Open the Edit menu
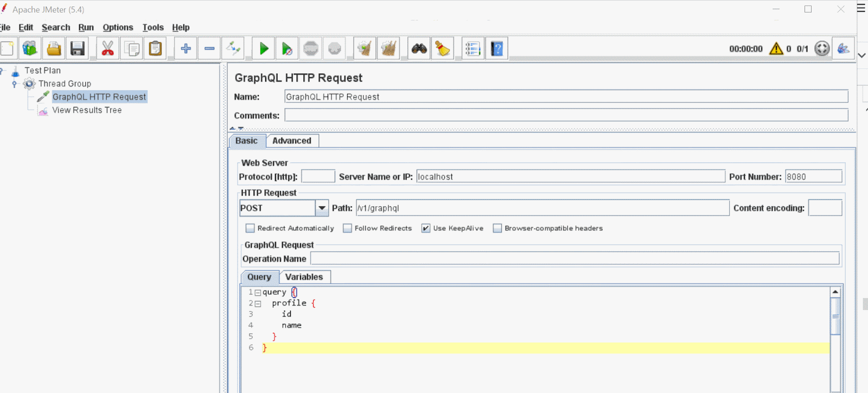This screenshot has height=393, width=868. 26,27
